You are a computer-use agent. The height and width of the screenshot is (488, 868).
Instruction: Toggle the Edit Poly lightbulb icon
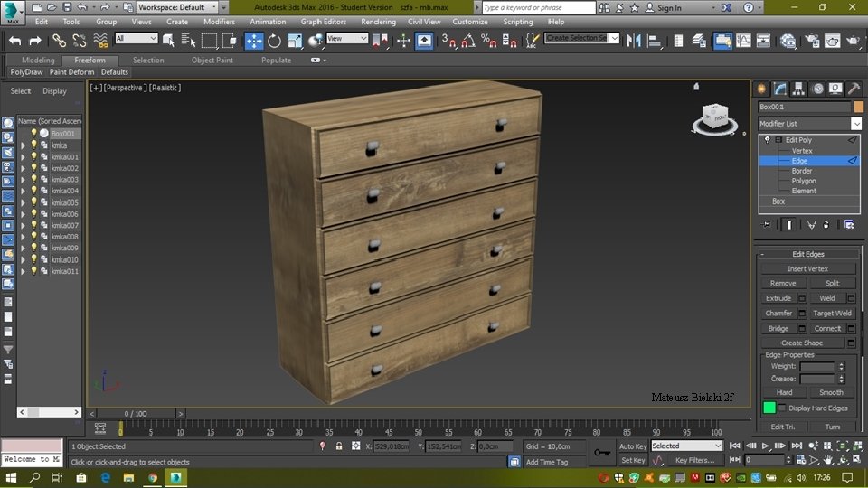point(768,140)
